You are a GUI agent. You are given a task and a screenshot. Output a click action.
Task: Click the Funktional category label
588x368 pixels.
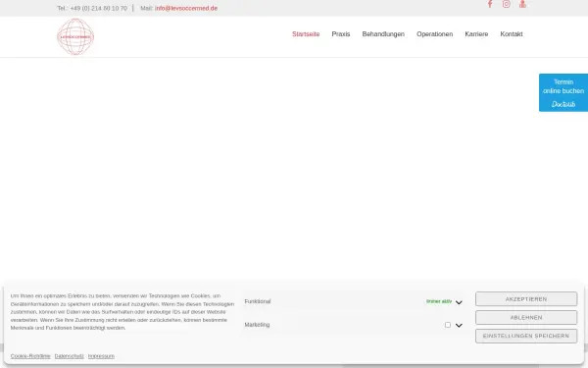coord(258,301)
